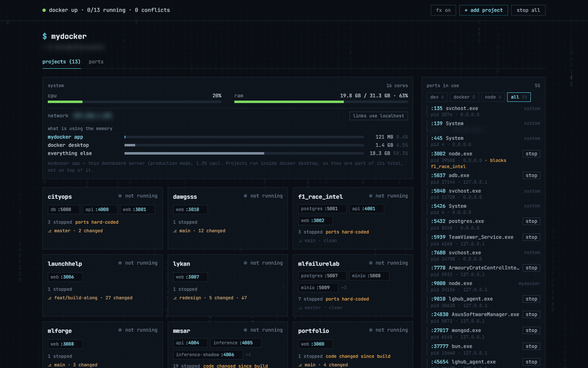
Task: Select the projects (13) tab
Action: (x=61, y=62)
